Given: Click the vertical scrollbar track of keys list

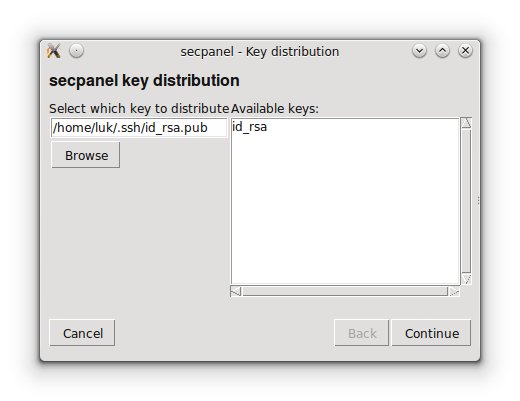Looking at the screenshot, I should pos(466,201).
